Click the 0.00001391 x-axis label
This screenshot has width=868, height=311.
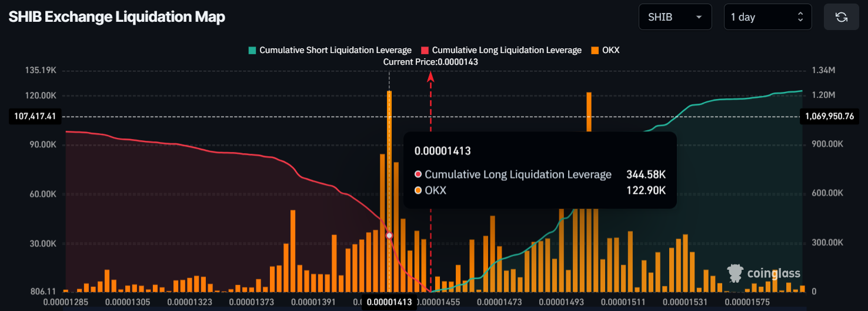(312, 302)
